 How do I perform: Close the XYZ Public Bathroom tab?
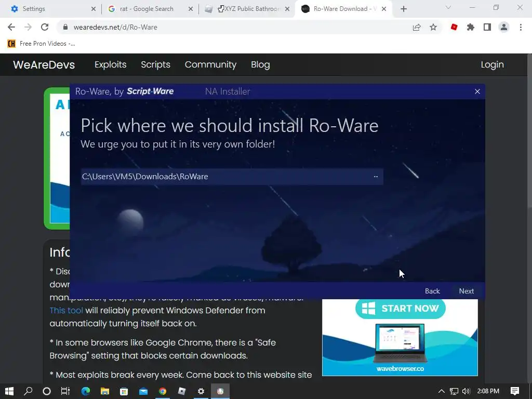287,9
